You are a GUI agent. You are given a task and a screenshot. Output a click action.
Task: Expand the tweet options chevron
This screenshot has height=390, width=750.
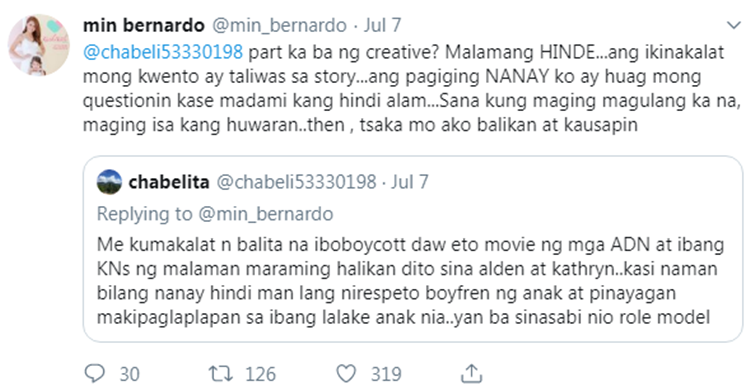pos(733,25)
